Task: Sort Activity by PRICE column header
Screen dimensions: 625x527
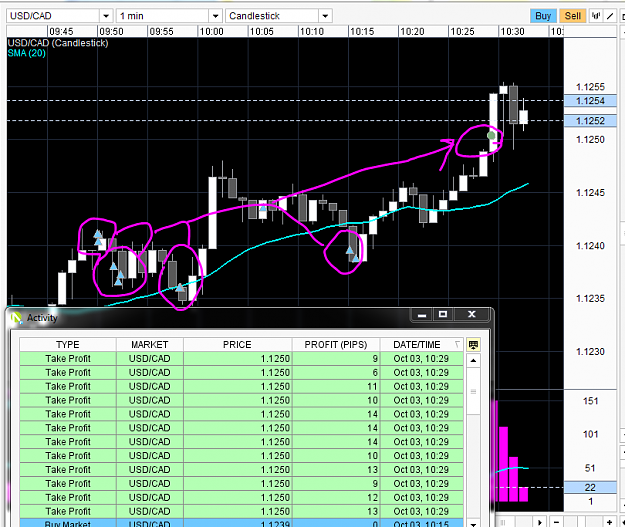Action: click(x=237, y=345)
